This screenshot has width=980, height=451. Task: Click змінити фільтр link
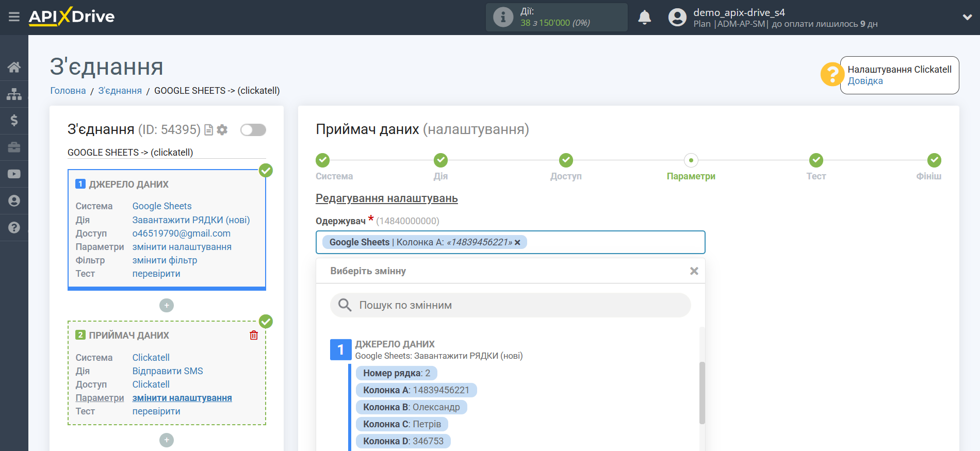pyautogui.click(x=165, y=260)
